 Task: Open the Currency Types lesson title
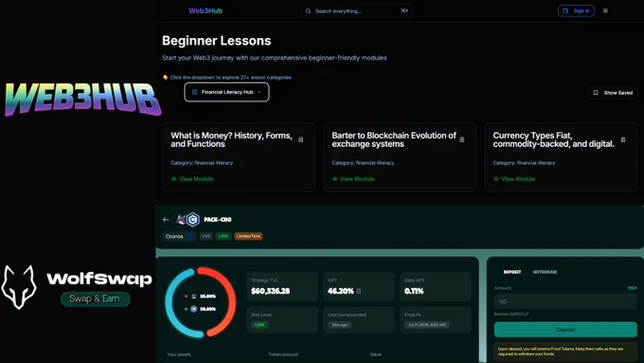click(x=554, y=139)
